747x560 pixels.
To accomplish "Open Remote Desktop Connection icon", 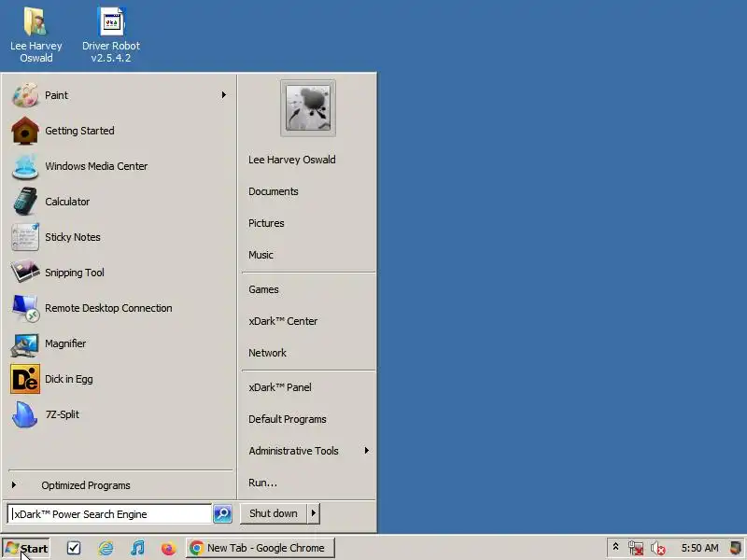I will [x=25, y=308].
